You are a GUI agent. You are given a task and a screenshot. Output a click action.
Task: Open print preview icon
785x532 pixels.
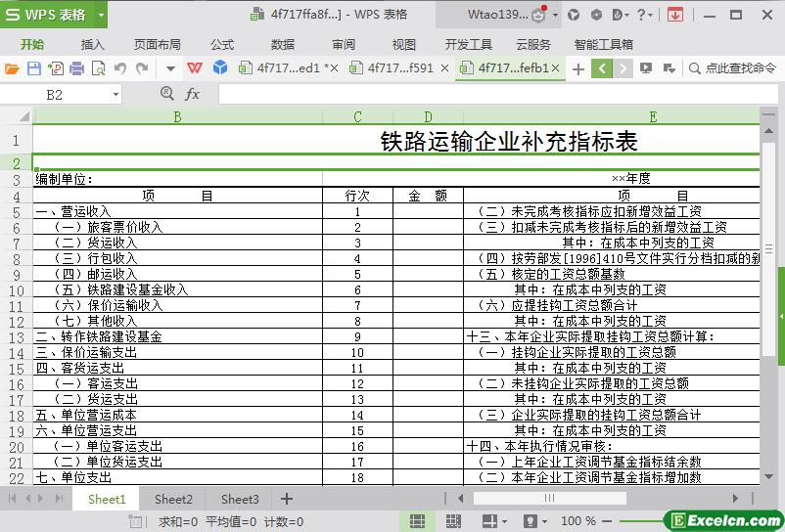[99, 68]
